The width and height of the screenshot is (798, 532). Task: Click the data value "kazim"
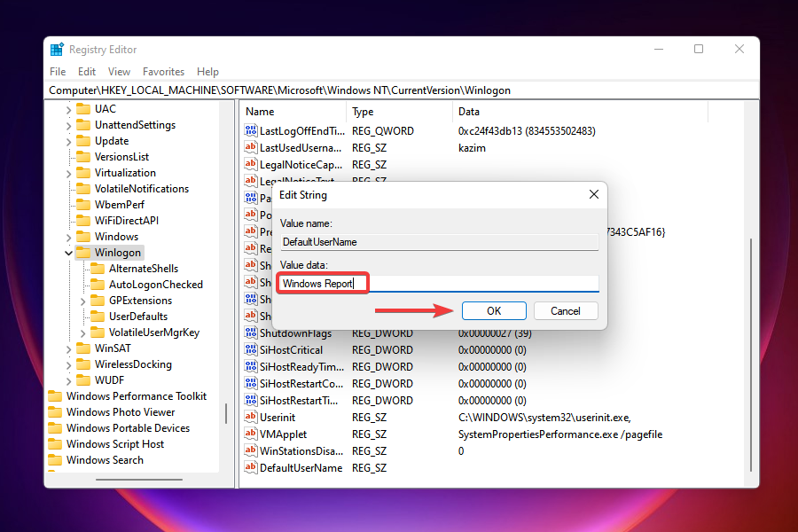pyautogui.click(x=472, y=148)
